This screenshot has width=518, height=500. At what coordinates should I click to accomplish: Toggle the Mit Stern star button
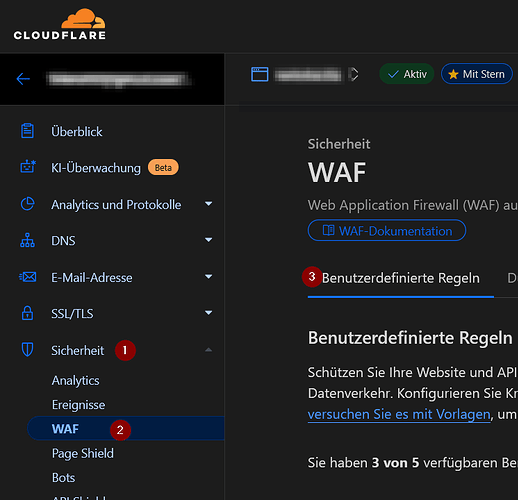click(477, 74)
